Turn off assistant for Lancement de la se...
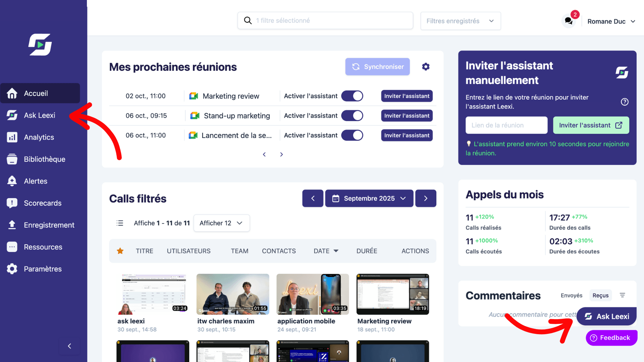The width and height of the screenshot is (644, 362). pyautogui.click(x=352, y=135)
